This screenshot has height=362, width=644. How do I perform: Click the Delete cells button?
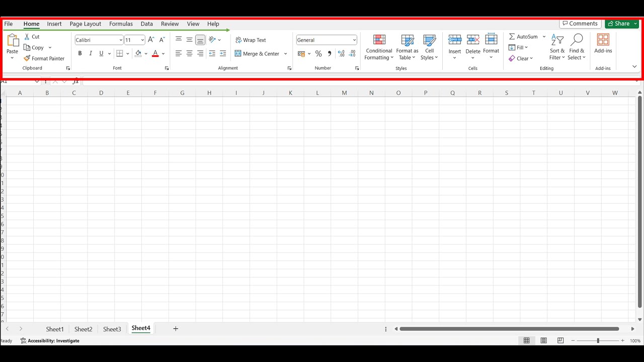click(x=473, y=47)
